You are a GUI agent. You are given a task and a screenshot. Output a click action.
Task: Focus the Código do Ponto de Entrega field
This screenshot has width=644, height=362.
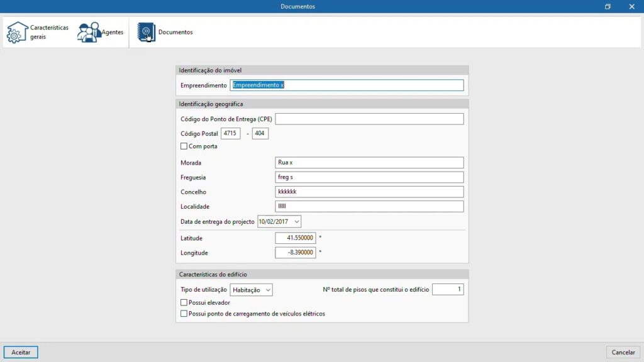pos(369,119)
